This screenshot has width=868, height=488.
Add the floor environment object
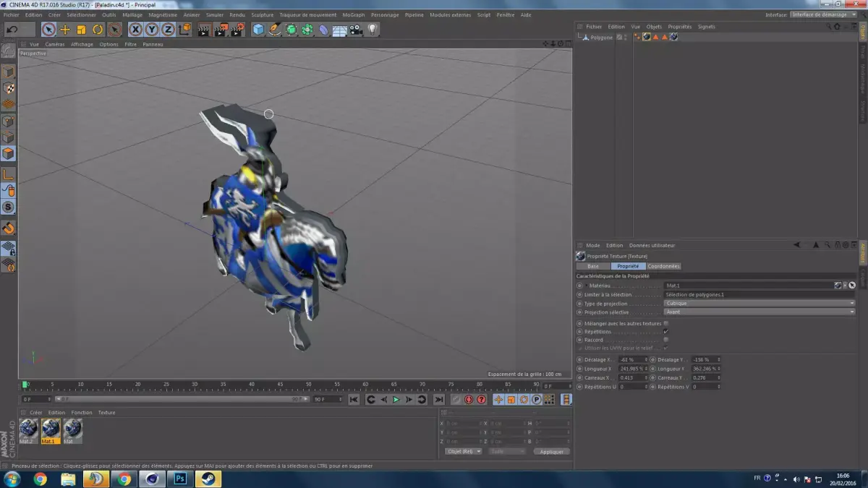(340, 30)
